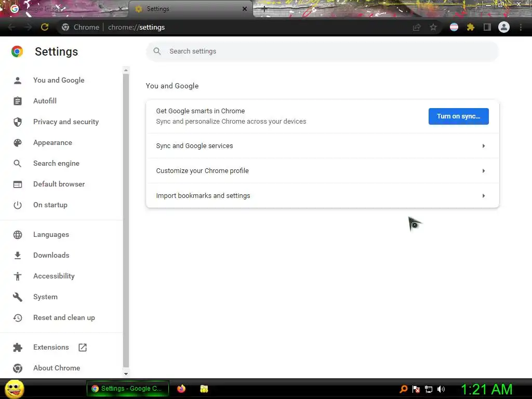The height and width of the screenshot is (399, 532).
Task: Open the You and Google sidebar section
Action: tap(59, 81)
